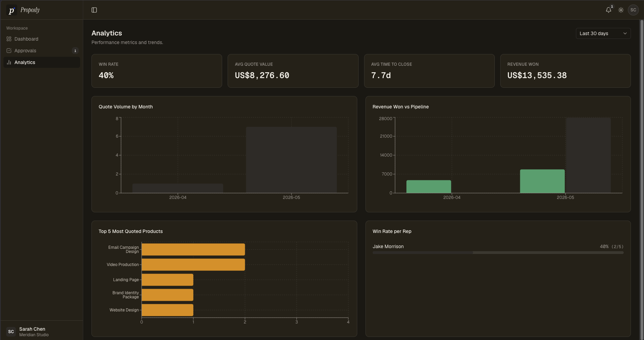Click the Approvals checkbox icon
The image size is (644, 340).
9,51
